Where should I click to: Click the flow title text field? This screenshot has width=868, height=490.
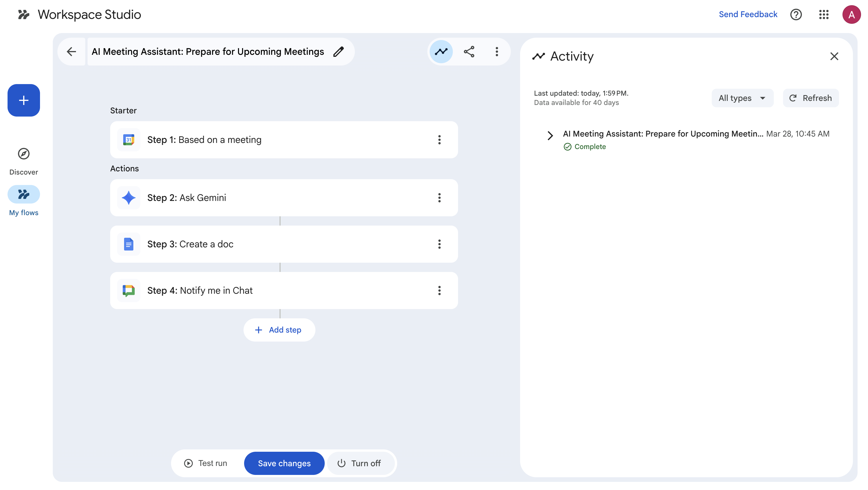(x=208, y=52)
